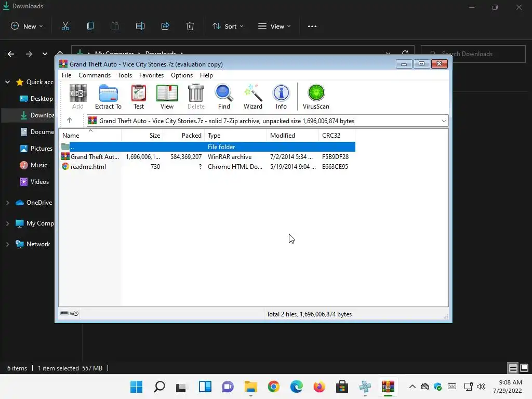This screenshot has height=399, width=532.
Task: Run the Test archive tool
Action: click(x=138, y=97)
